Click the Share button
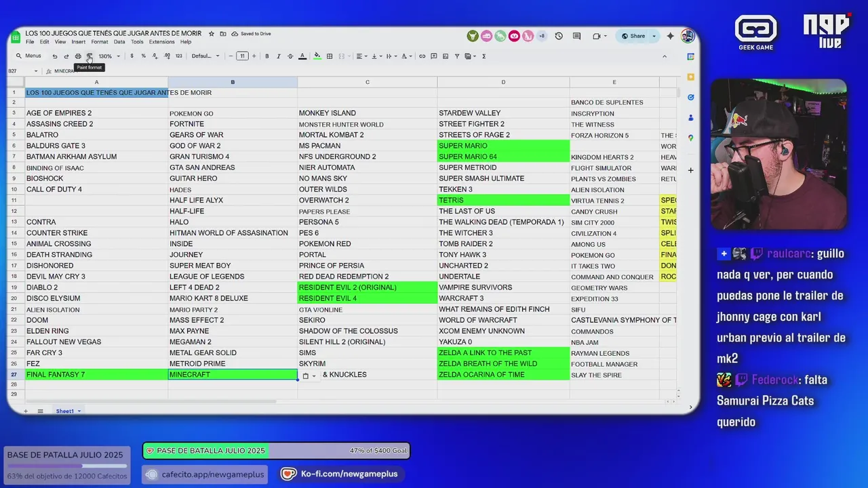Image resolution: width=868 pixels, height=488 pixels. pyautogui.click(x=633, y=36)
